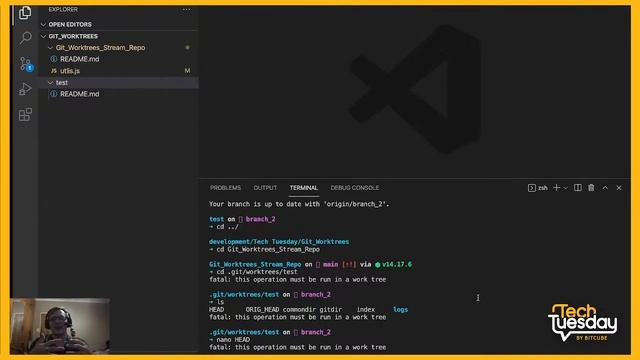
Task: Click the 'EXPLORER' panel title
Action: (x=63, y=9)
